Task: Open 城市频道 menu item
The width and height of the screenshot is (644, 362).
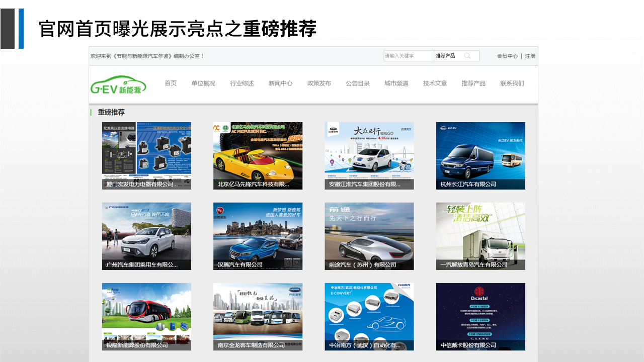Action: click(x=396, y=83)
